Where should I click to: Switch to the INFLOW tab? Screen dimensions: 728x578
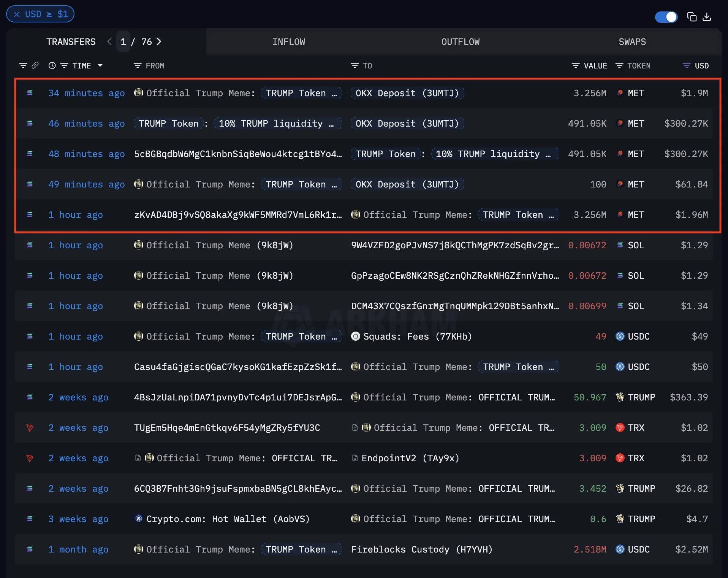[288, 42]
